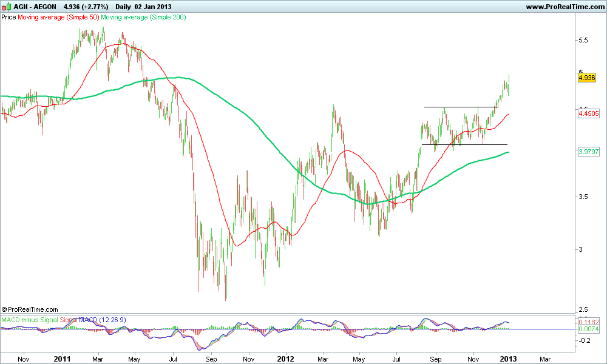Select the Price legend label
The width and height of the screenshot is (607, 364).
coord(8,17)
